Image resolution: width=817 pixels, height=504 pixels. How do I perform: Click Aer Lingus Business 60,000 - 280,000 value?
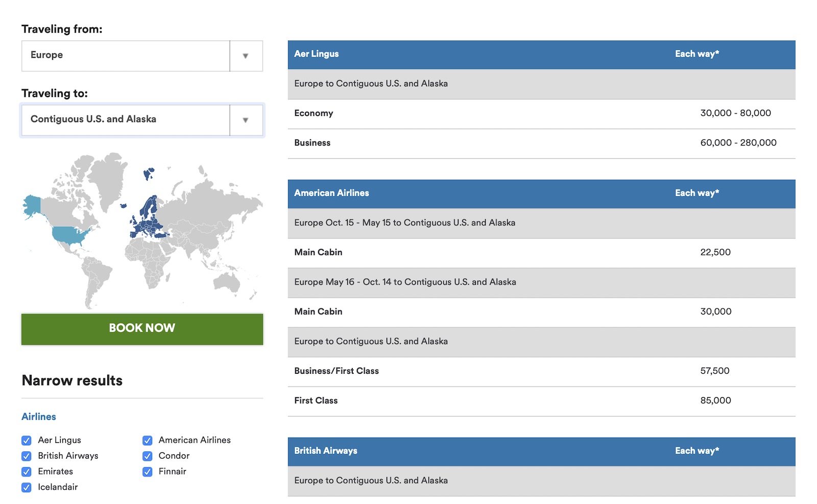[x=738, y=143]
